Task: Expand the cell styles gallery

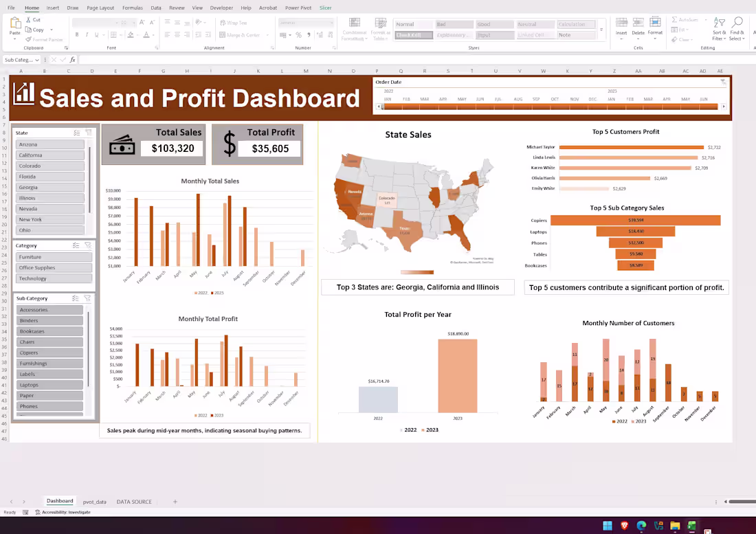Action: [601, 30]
